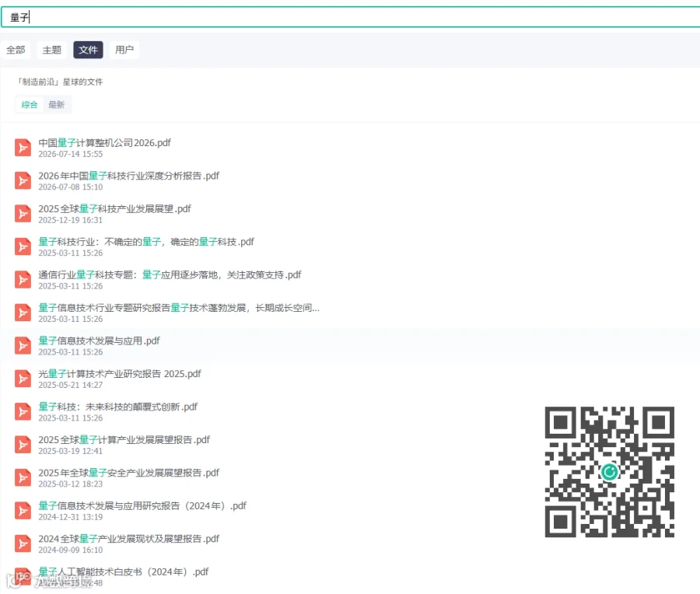700x594 pixels.
Task: Open file 量子信息技术发展与应用.pdf
Action: coord(99,341)
